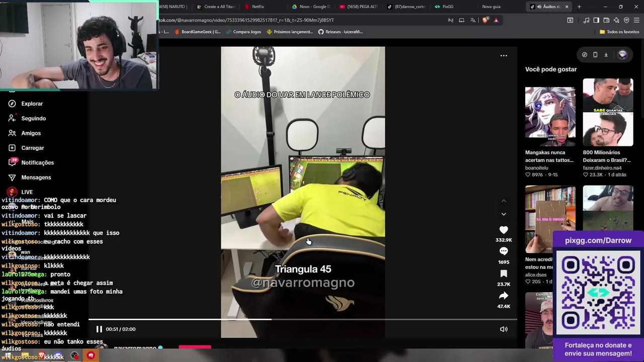Switch to the 'Create a All Titan' tab
The height and width of the screenshot is (362, 644).
(216, 7)
